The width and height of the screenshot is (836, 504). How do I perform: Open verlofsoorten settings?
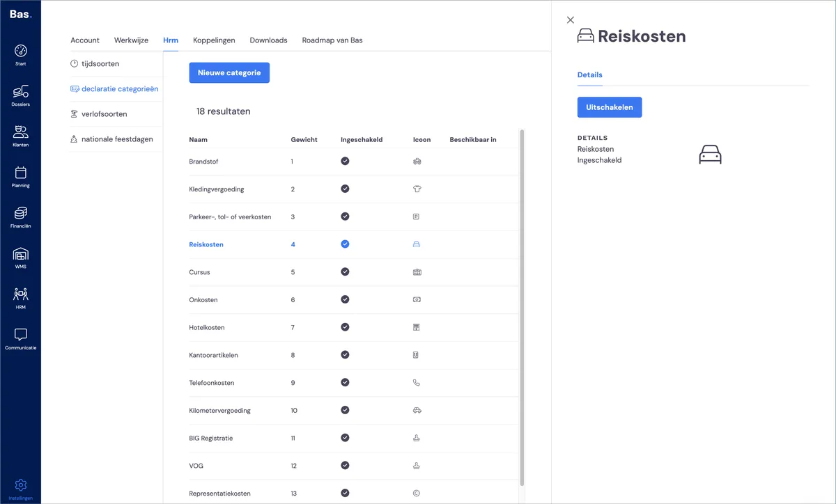point(99,113)
